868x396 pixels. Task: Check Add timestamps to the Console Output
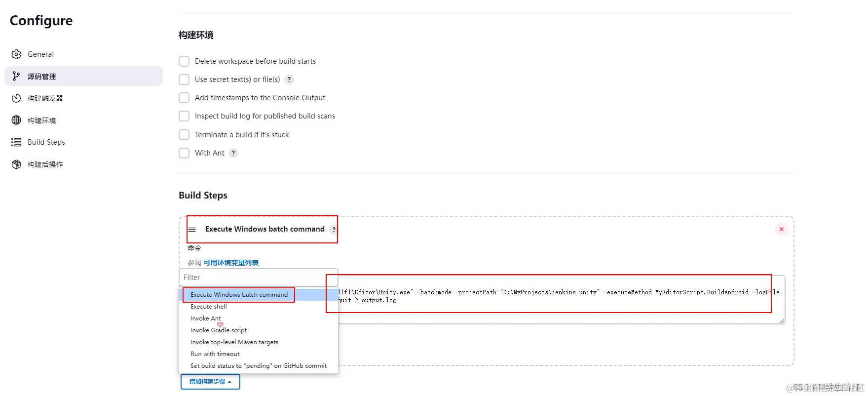pyautogui.click(x=184, y=98)
